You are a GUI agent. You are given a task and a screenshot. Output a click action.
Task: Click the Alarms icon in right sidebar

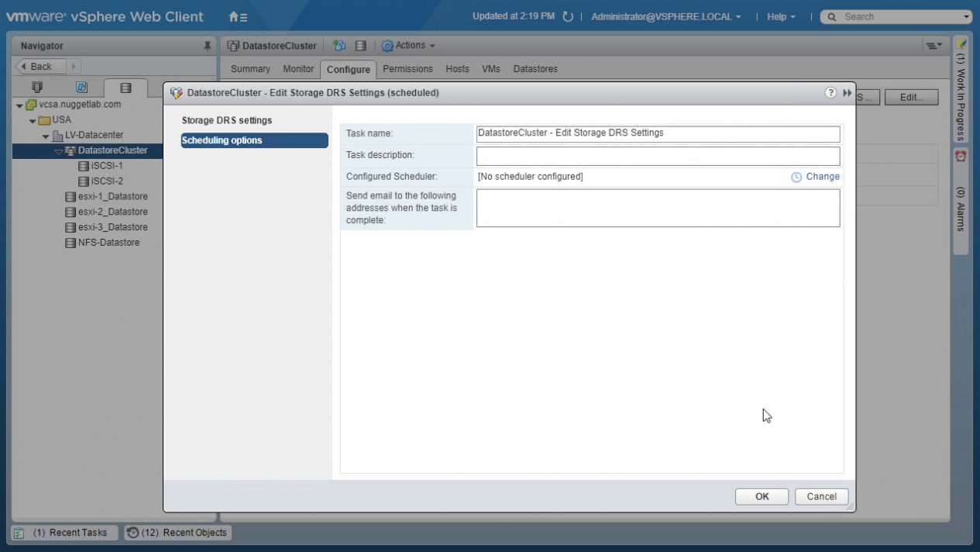tap(961, 156)
